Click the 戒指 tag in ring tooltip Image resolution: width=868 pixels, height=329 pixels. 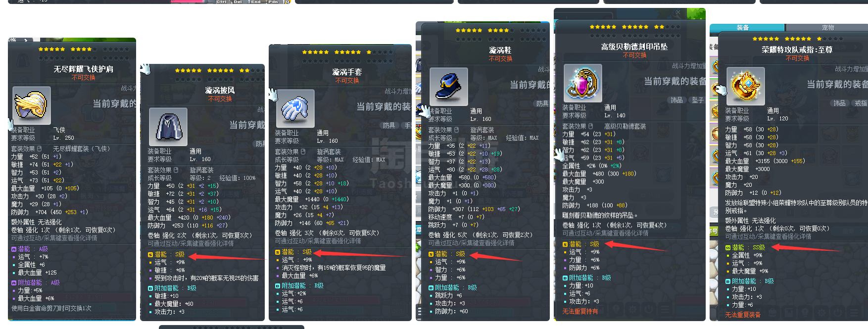860,103
